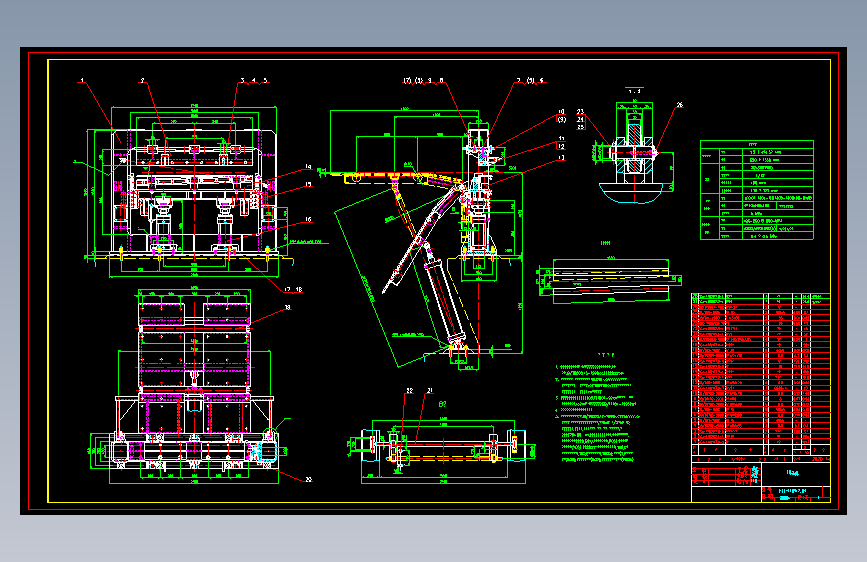
Task: Click the '17 18' callout label
Action: click(294, 289)
